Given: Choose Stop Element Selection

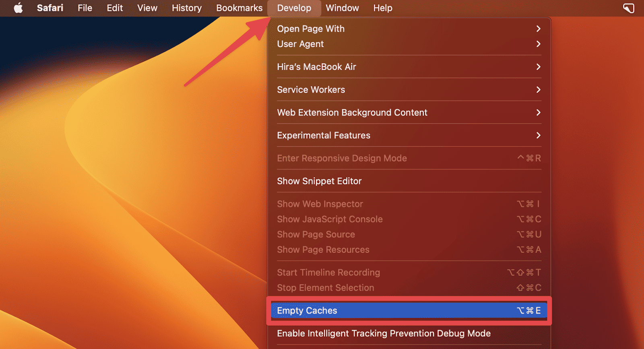Looking at the screenshot, I should pos(409,288).
